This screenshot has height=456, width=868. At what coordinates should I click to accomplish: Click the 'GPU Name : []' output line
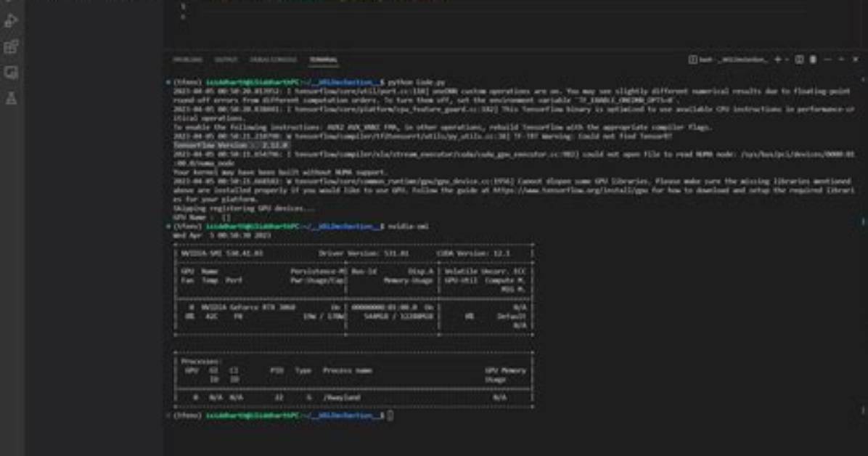click(202, 218)
